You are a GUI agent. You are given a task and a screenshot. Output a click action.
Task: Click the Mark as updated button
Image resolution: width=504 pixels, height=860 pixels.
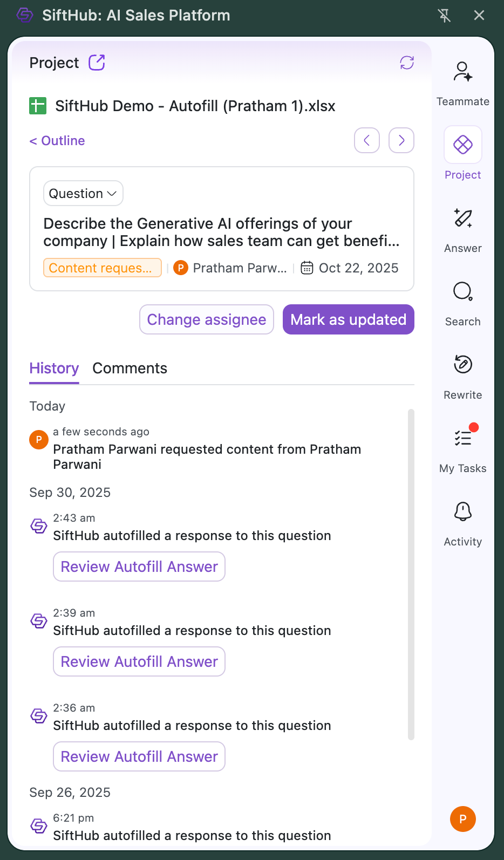tap(349, 319)
